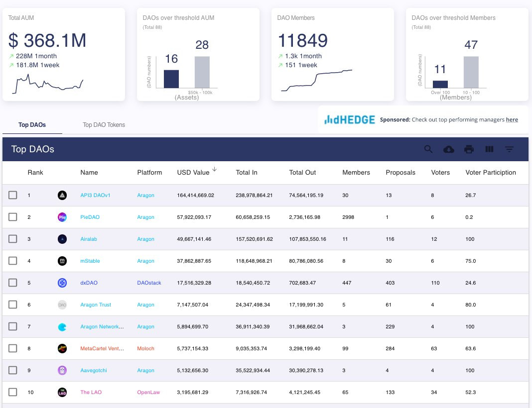Click the dark Over 100 members bar
This screenshot has height=408, width=532.
click(440, 85)
